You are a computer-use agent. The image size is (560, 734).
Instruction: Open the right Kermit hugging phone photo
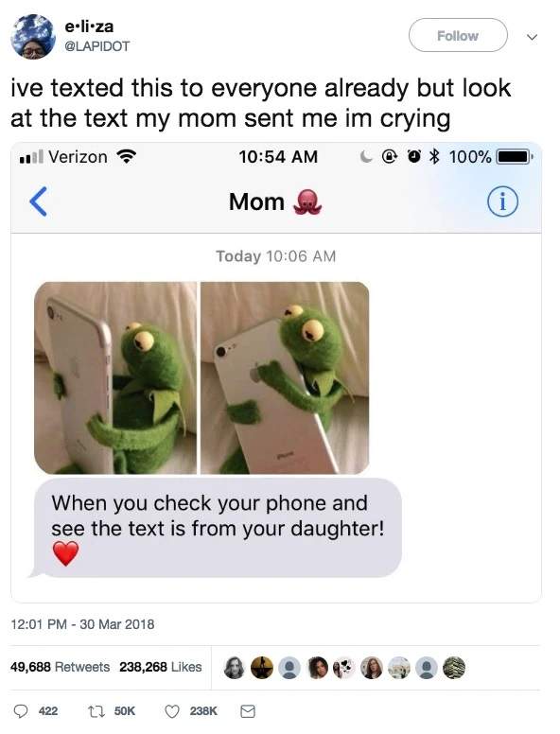click(x=285, y=377)
